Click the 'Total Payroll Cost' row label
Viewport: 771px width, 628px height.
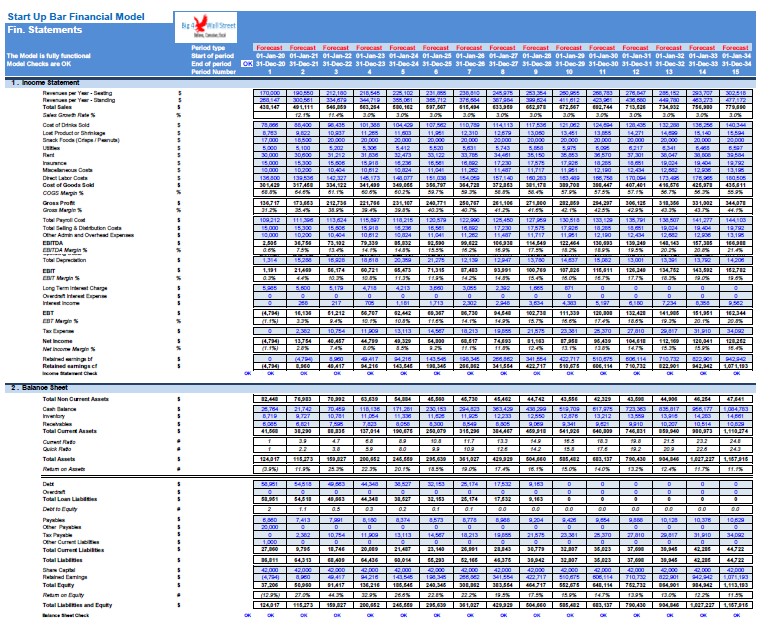(64, 220)
